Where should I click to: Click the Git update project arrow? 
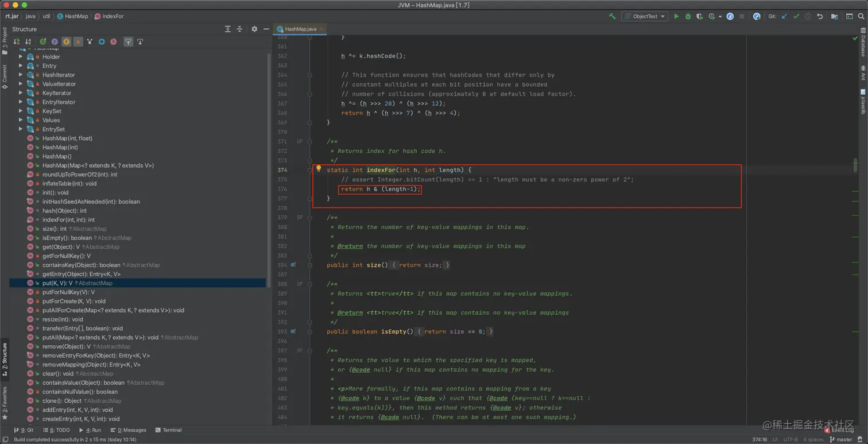[784, 17]
